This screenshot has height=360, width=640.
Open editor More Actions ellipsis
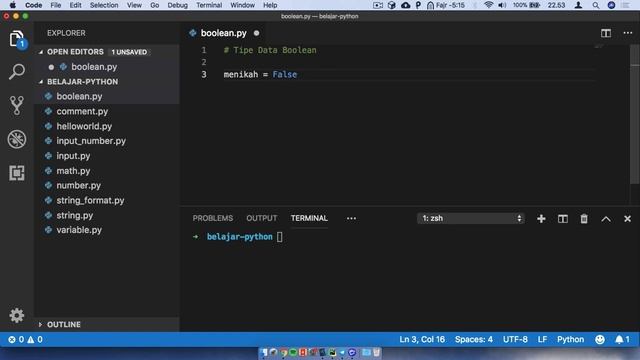(x=627, y=33)
